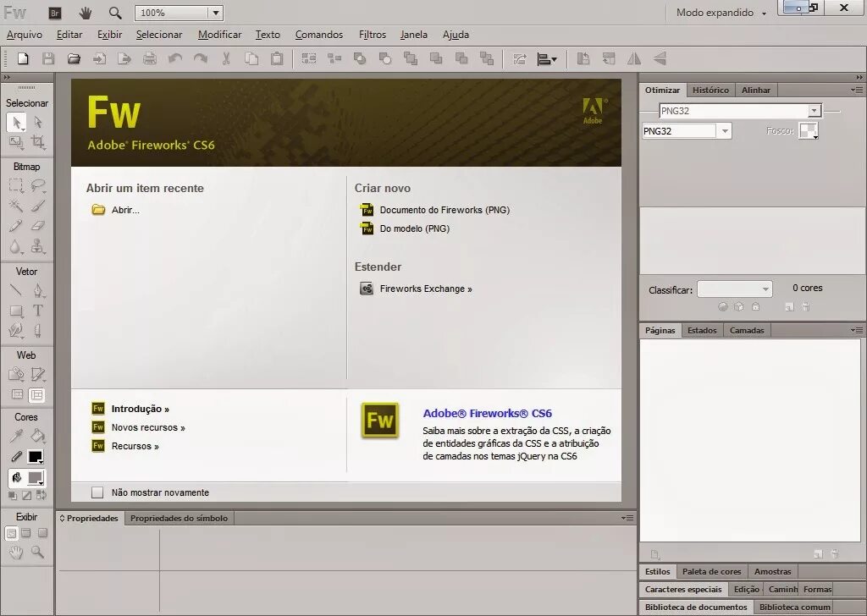Toggle Hide slices and hotspots
Viewport: 867px width, 616px height.
pyautogui.click(x=17, y=394)
